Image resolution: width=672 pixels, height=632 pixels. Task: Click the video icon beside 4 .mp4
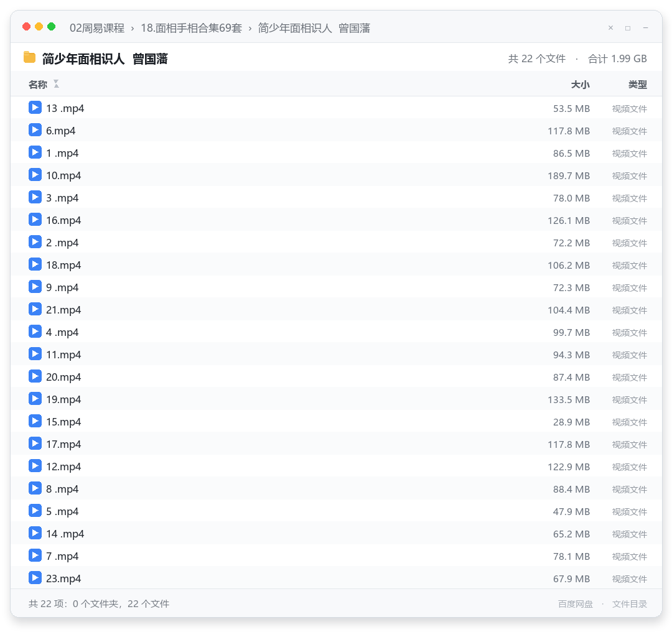(35, 331)
